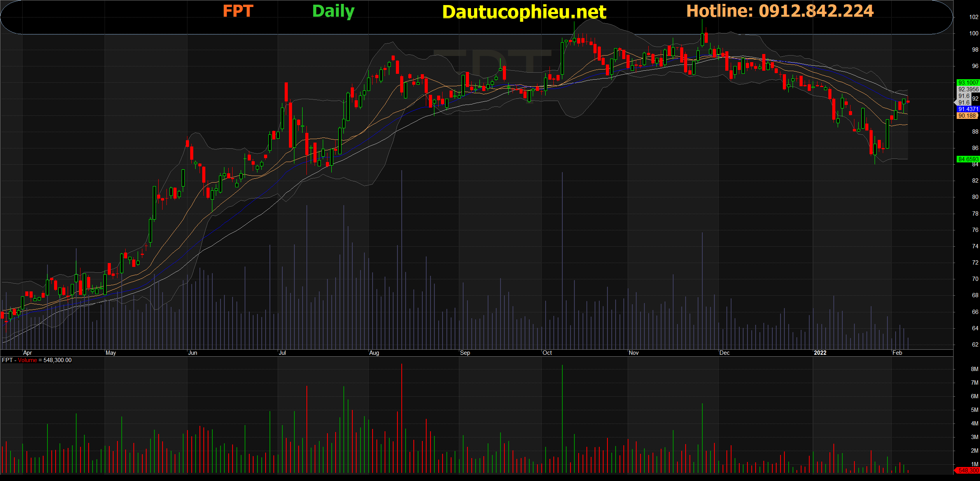Click the 82 price axis label
The height and width of the screenshot is (481, 980).
pyautogui.click(x=975, y=181)
